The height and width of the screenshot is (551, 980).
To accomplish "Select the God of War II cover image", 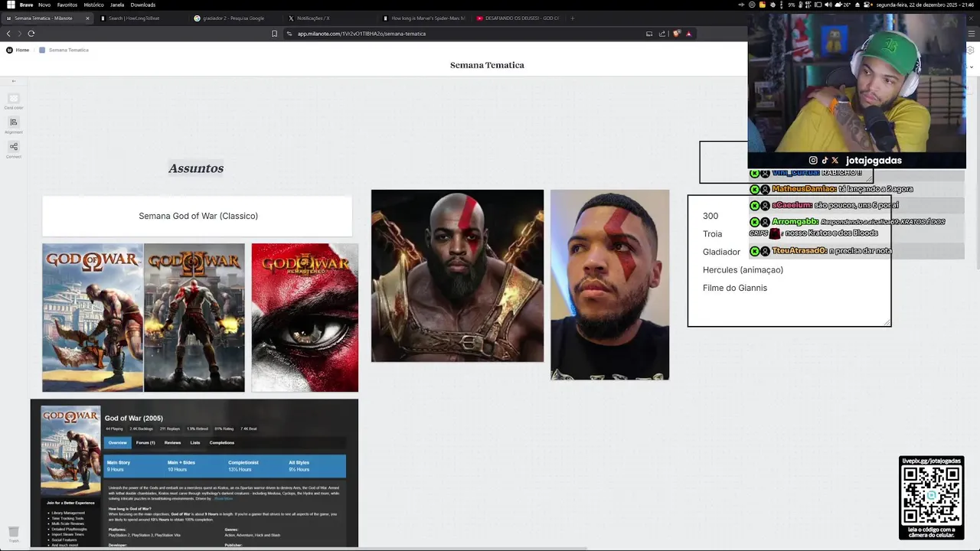I will point(194,318).
